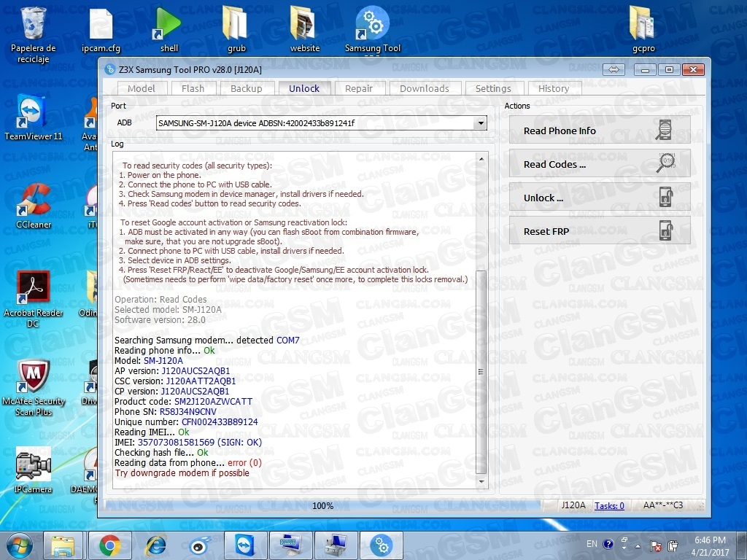Open the Tasks: 0 link in status bar
Image resolution: width=747 pixels, height=560 pixels.
coord(609,506)
